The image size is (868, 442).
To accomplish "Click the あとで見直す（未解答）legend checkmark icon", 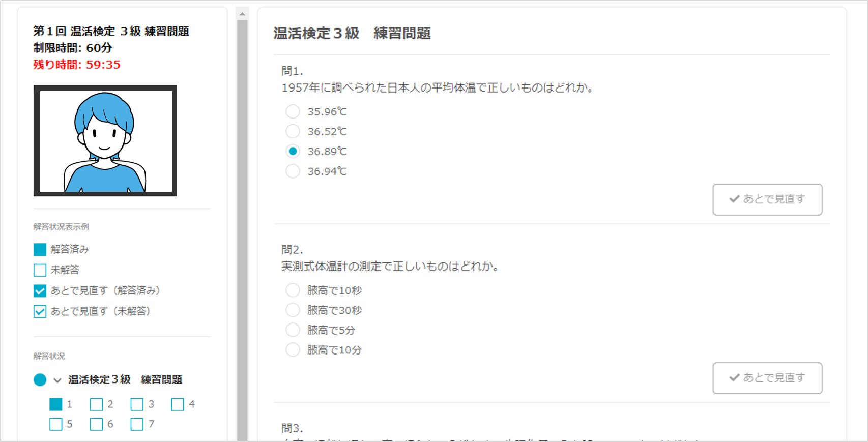I will pos(40,311).
